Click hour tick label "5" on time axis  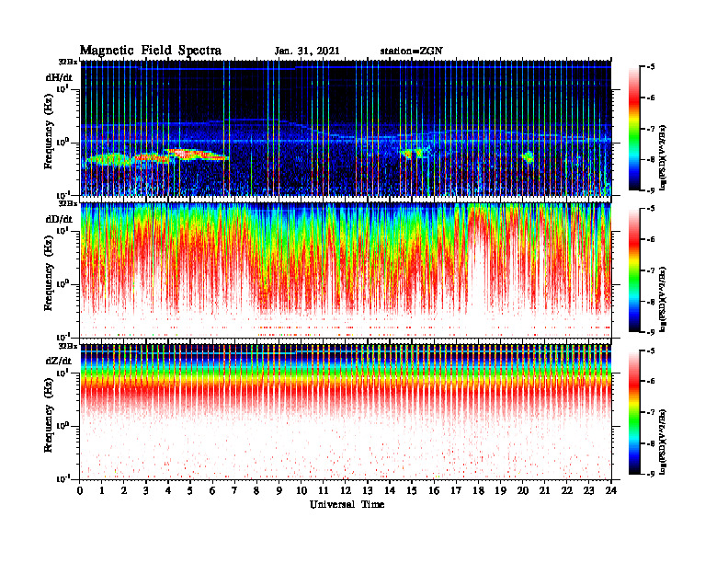pos(190,491)
